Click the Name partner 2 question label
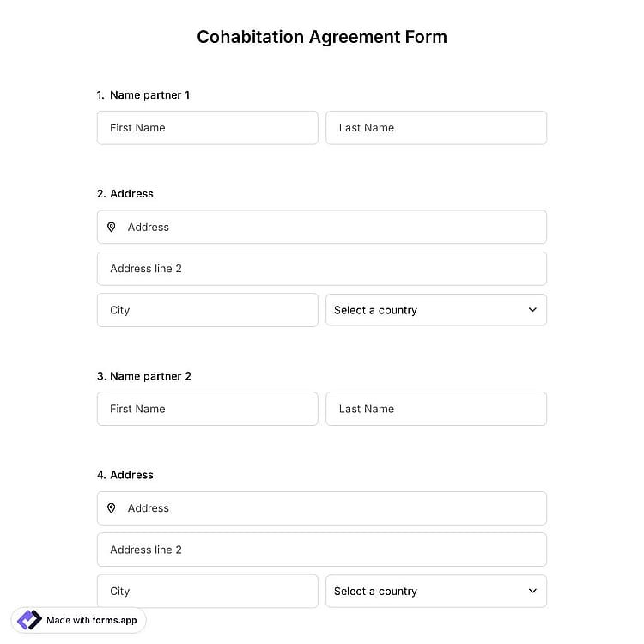This screenshot has width=644, height=644. 144,376
